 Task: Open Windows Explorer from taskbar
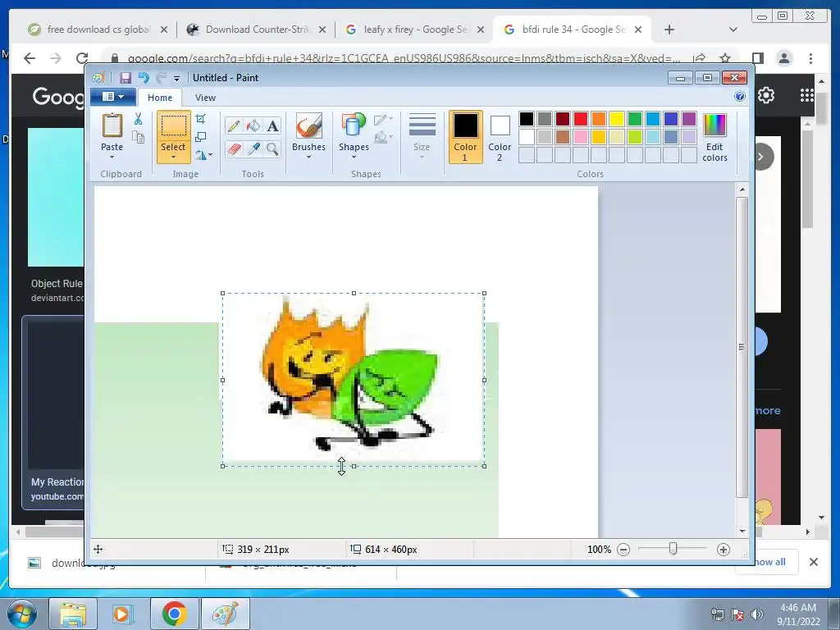(x=73, y=614)
